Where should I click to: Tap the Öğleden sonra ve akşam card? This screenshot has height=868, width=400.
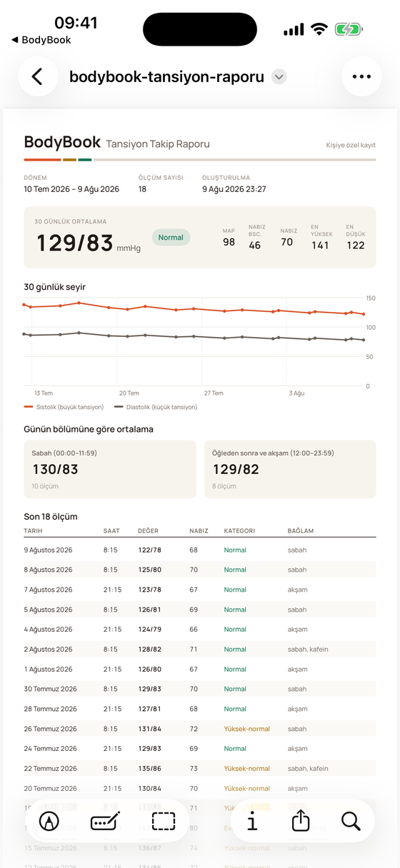click(x=290, y=469)
